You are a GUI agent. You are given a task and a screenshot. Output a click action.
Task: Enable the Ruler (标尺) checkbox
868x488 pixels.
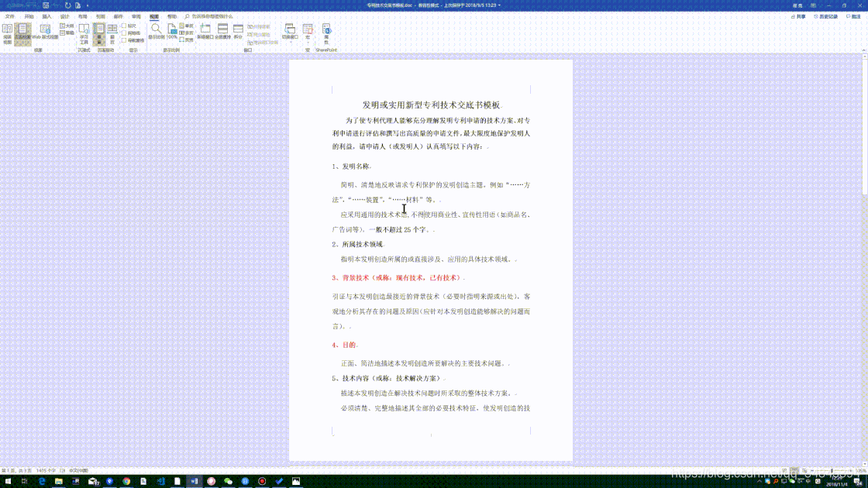(x=125, y=26)
